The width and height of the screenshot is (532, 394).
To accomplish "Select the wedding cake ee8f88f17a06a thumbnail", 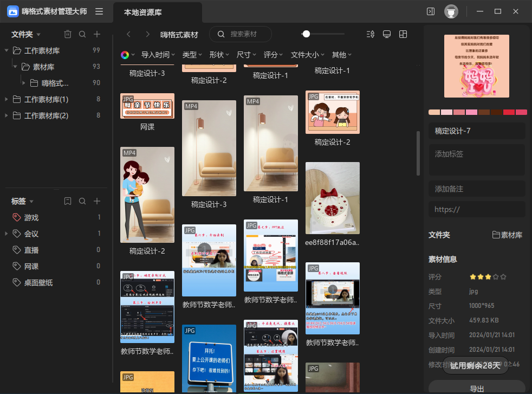I will coord(333,198).
